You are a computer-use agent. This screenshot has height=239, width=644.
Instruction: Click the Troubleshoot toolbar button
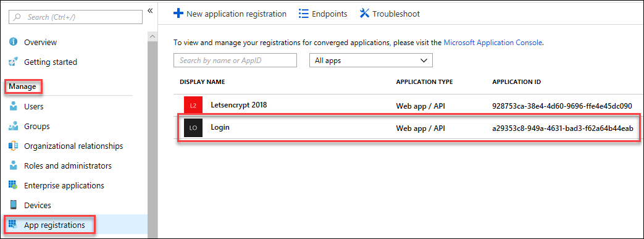tap(390, 14)
